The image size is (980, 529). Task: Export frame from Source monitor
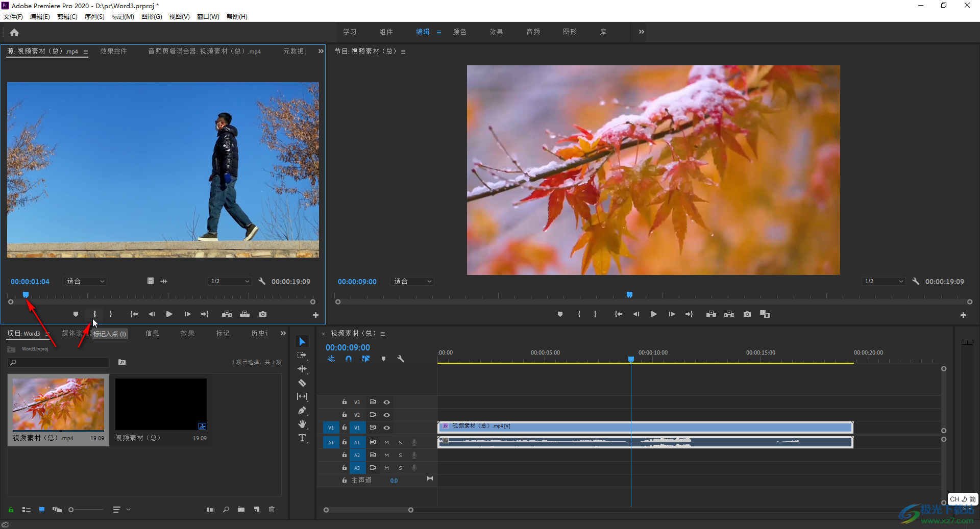tap(263, 314)
